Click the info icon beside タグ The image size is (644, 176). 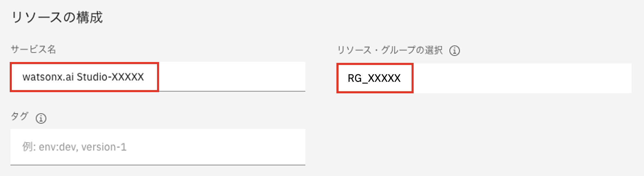point(41,118)
